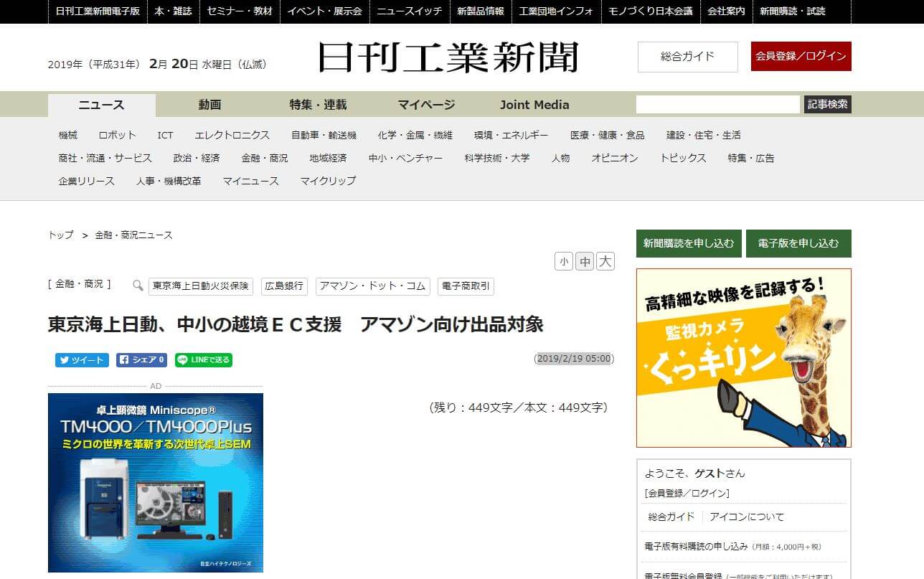This screenshot has height=579, width=924.
Task: Open the Joint Media tab
Action: point(534,105)
